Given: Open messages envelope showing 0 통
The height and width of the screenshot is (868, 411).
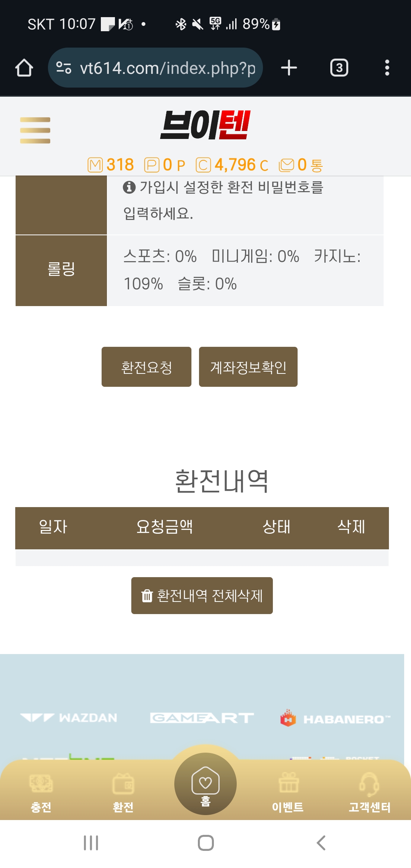Looking at the screenshot, I should [287, 165].
